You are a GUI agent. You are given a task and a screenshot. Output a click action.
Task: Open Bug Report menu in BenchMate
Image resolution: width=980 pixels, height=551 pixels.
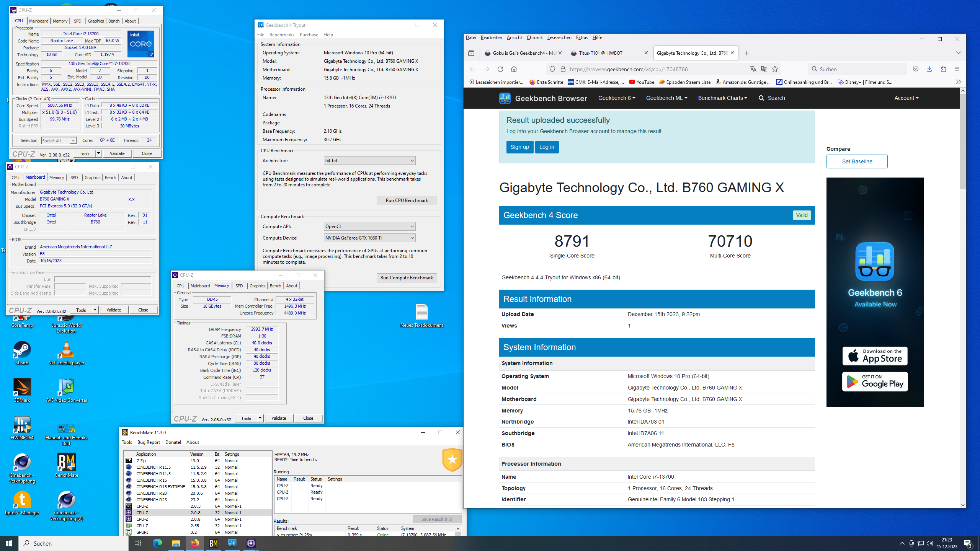click(149, 442)
